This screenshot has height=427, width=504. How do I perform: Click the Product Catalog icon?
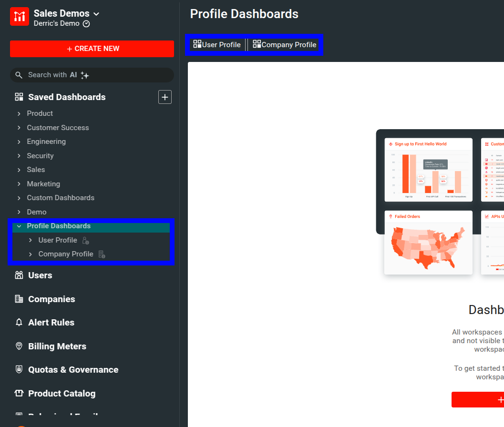coord(19,393)
